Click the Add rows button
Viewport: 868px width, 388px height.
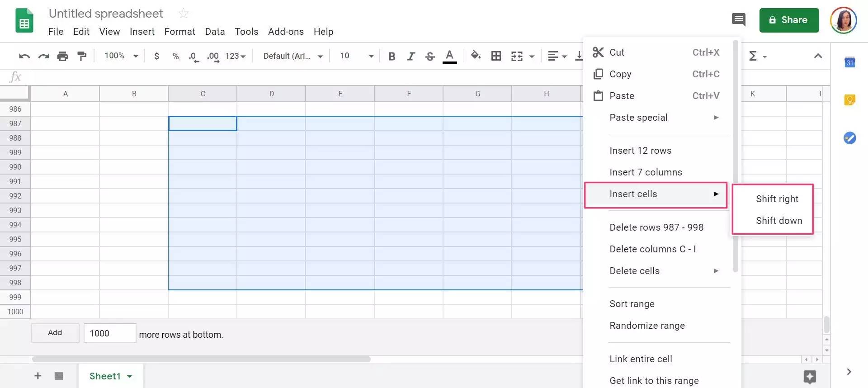(x=55, y=333)
